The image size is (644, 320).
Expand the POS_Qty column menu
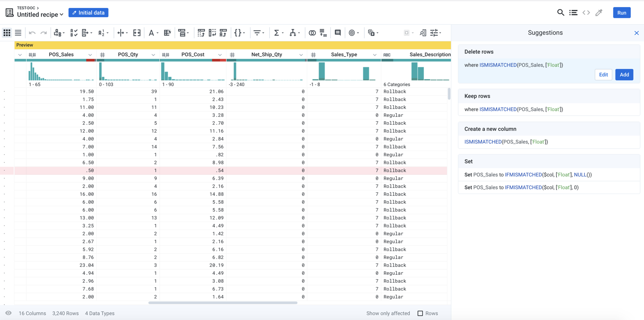pos(153,55)
